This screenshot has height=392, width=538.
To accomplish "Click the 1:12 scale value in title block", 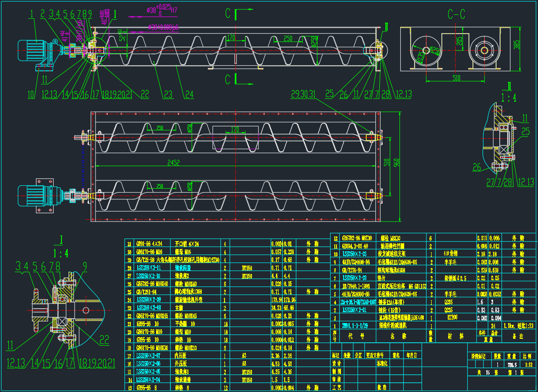I will click(x=528, y=364).
